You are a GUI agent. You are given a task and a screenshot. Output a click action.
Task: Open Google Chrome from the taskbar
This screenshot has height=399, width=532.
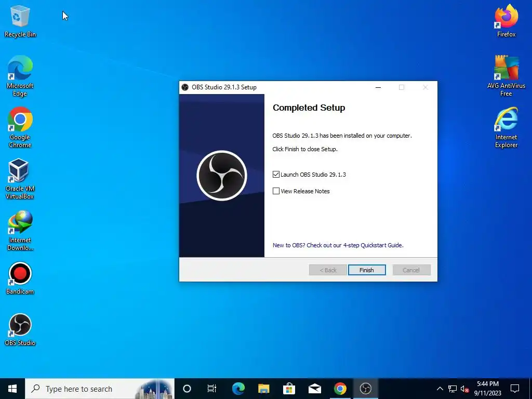[x=340, y=389]
